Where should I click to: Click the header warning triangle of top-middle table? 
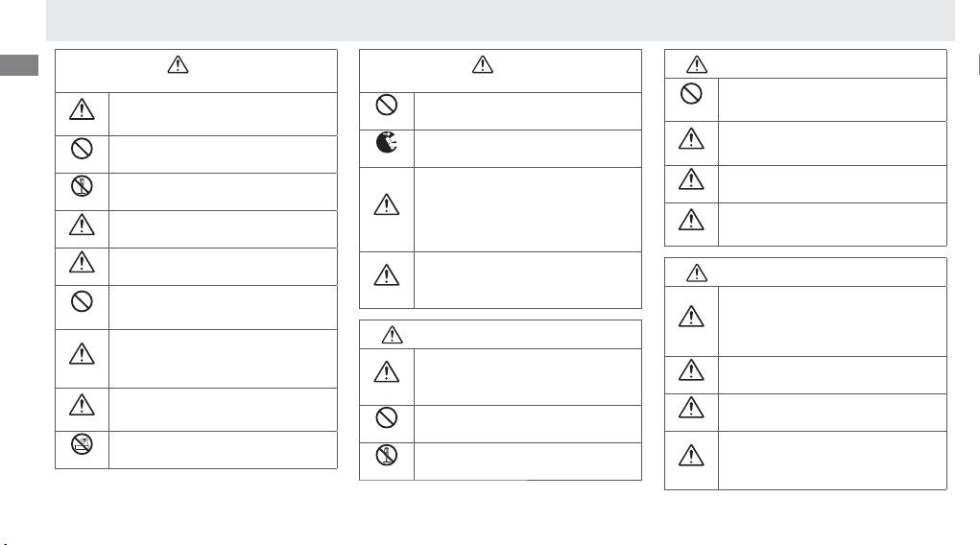point(482,65)
